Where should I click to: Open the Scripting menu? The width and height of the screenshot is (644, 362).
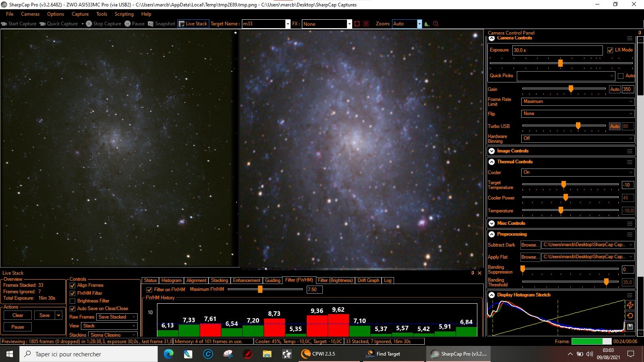pyautogui.click(x=124, y=14)
